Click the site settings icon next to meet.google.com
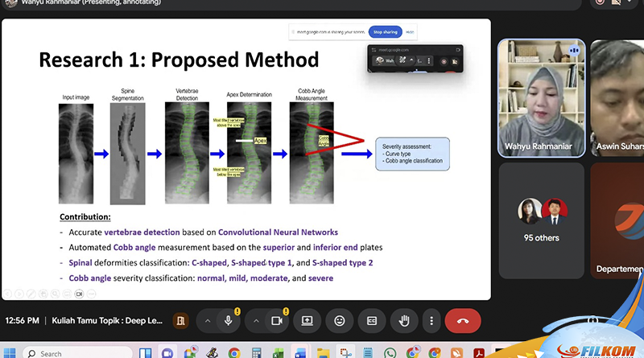The image size is (644, 358). pyautogui.click(x=374, y=50)
